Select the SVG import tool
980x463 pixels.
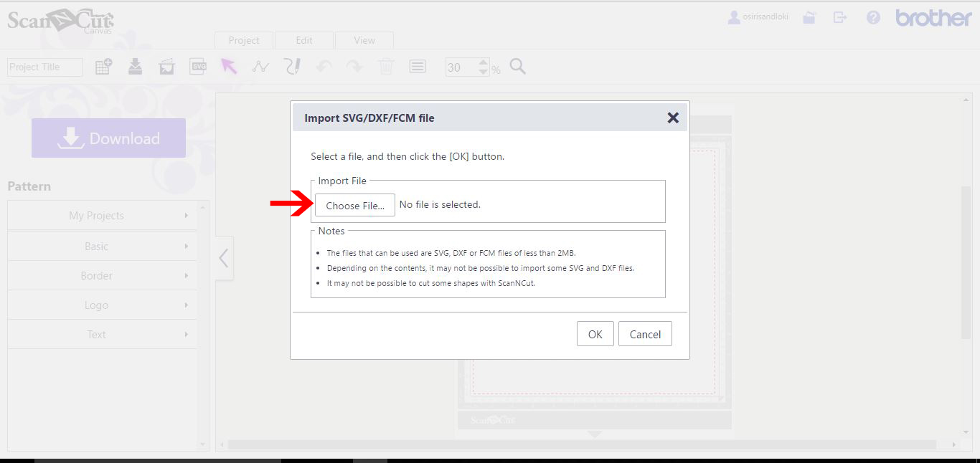[x=198, y=66]
